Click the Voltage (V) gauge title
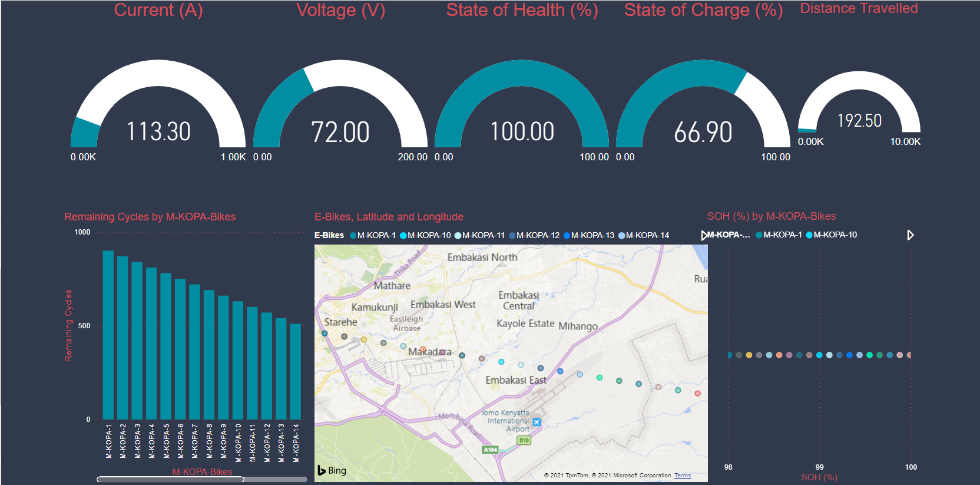The height and width of the screenshot is (485, 980). [x=341, y=10]
